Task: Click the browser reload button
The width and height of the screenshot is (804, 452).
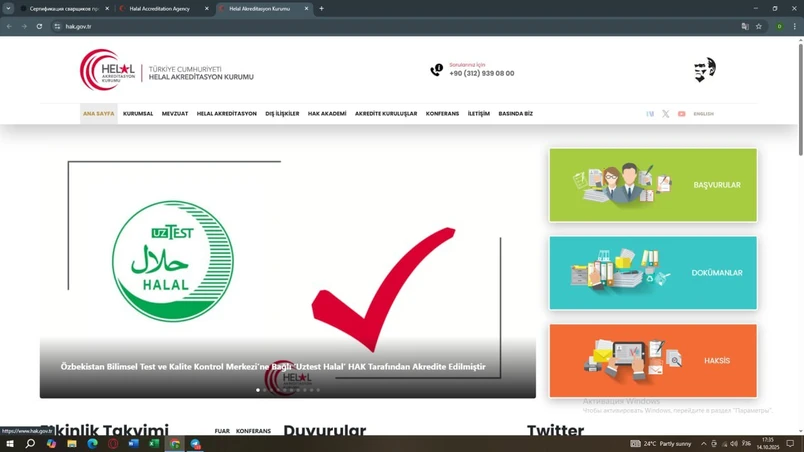Action: [39, 26]
